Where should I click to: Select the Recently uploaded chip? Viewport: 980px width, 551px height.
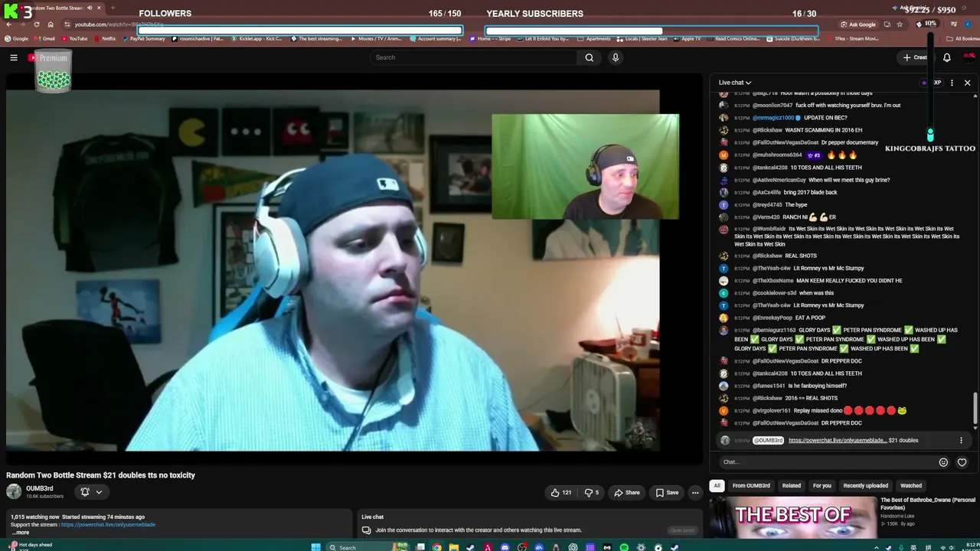click(x=866, y=486)
